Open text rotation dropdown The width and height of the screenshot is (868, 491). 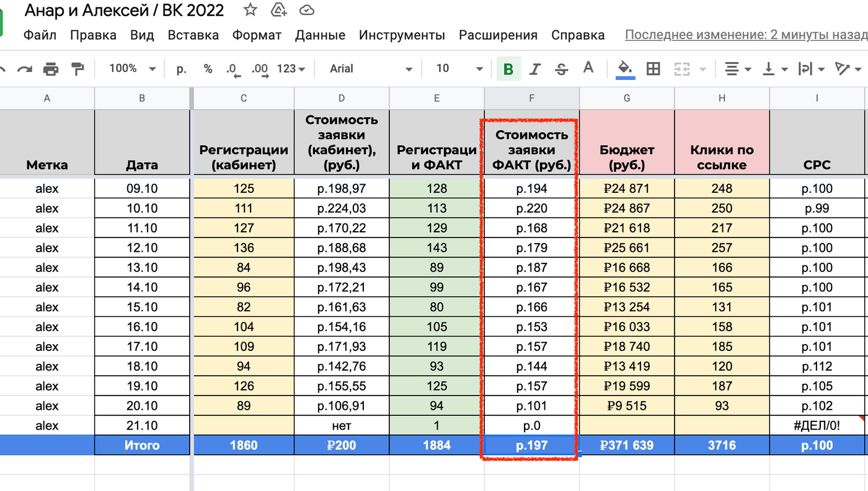(x=848, y=69)
